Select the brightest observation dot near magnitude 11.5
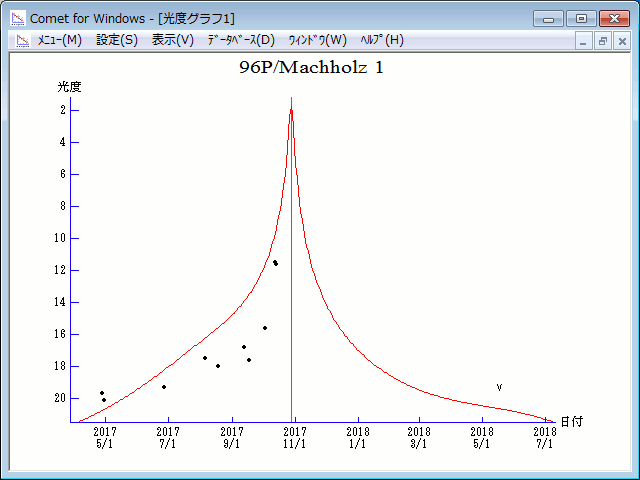This screenshot has width=640, height=480. click(275, 262)
